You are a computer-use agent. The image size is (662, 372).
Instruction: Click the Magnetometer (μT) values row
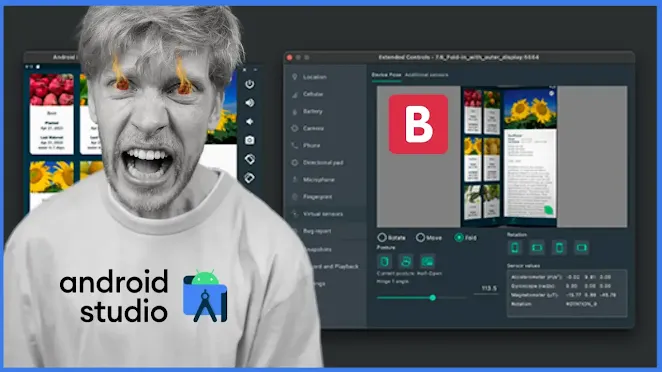563,295
